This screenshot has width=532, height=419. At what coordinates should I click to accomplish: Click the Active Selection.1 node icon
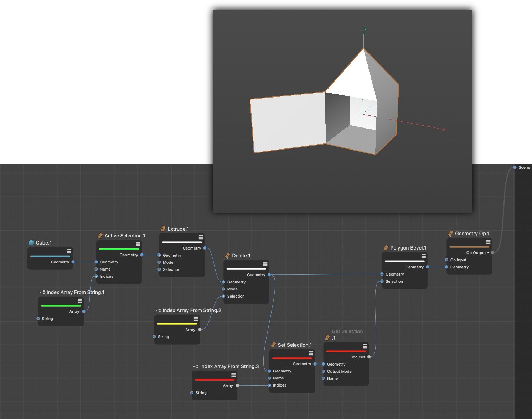click(100, 236)
